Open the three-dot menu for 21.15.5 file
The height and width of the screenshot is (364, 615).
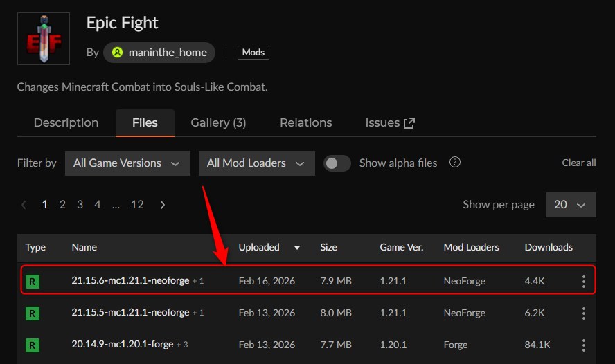point(584,313)
